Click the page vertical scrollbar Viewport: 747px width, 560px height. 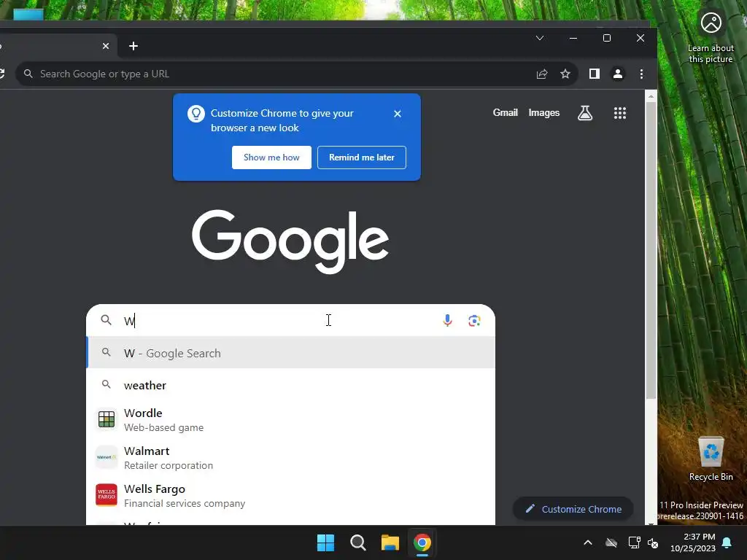point(651,250)
